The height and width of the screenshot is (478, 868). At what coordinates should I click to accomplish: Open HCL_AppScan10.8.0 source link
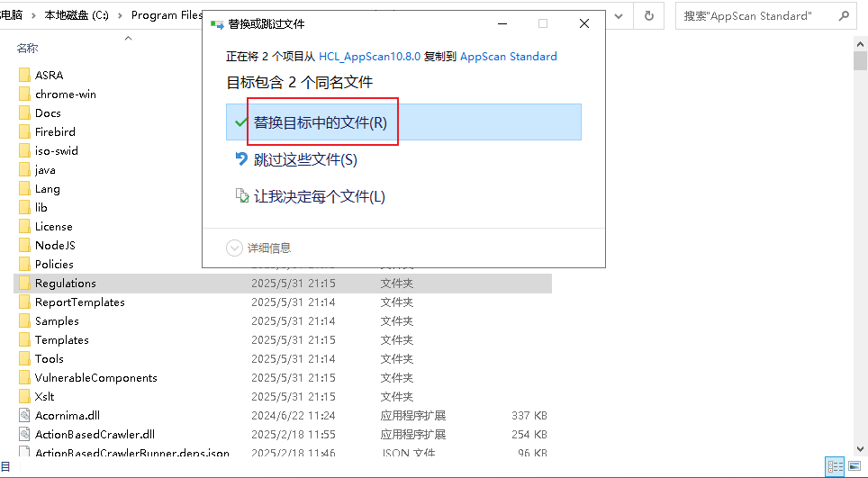click(x=369, y=57)
